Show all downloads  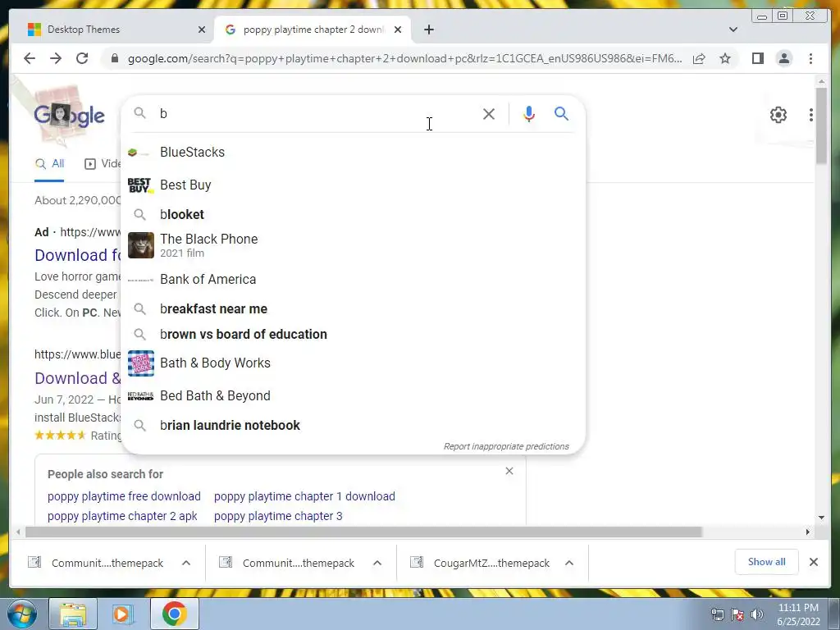pos(767,562)
